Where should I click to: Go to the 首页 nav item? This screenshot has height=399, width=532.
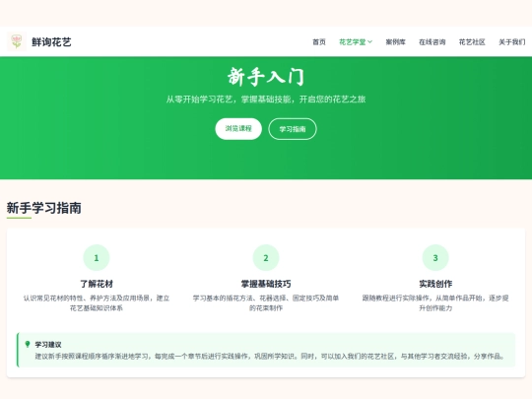tap(319, 42)
